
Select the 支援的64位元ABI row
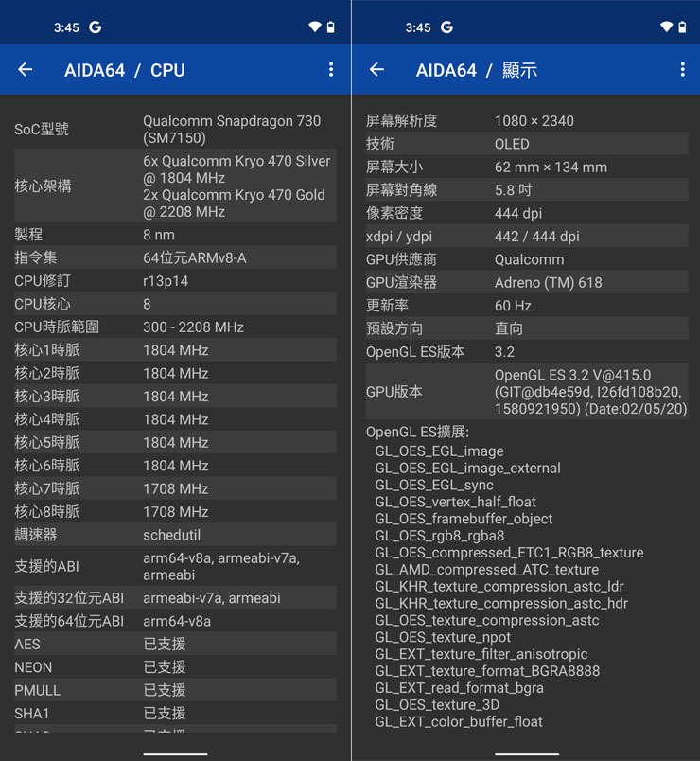[175, 621]
